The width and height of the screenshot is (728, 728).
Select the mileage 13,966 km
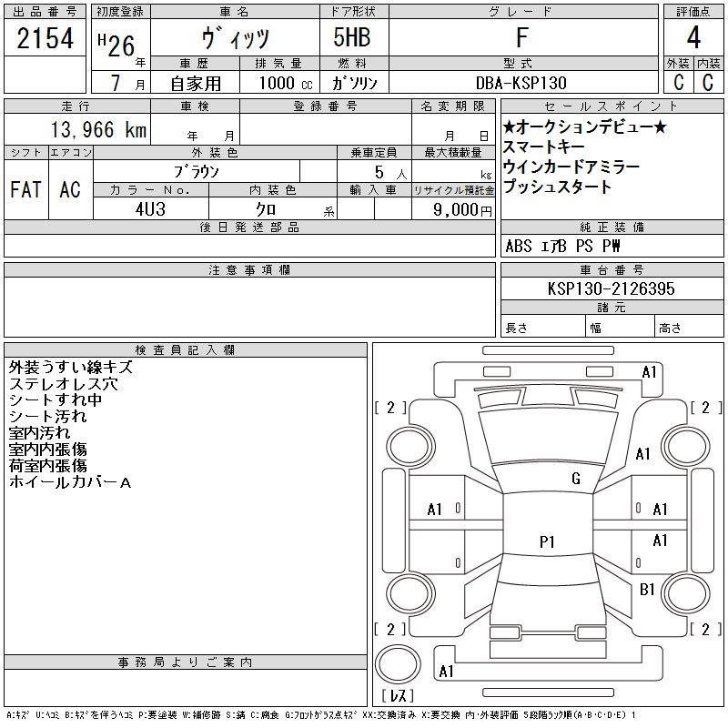98,129
